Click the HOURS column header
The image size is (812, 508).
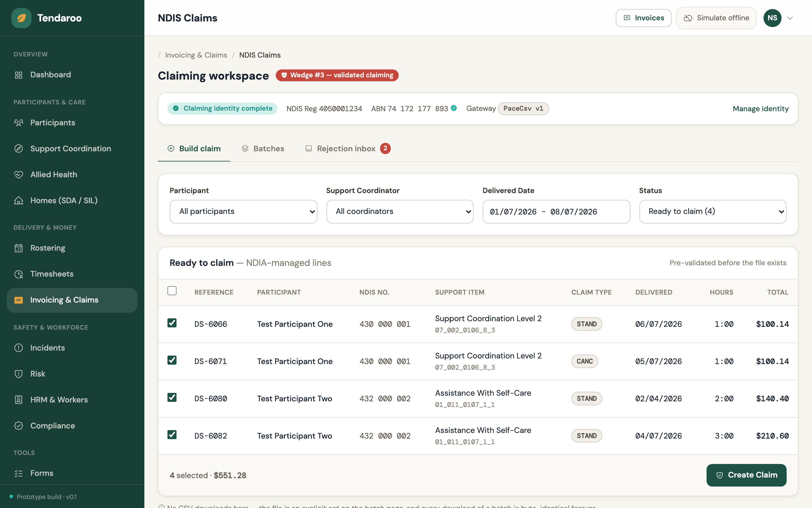pos(721,292)
